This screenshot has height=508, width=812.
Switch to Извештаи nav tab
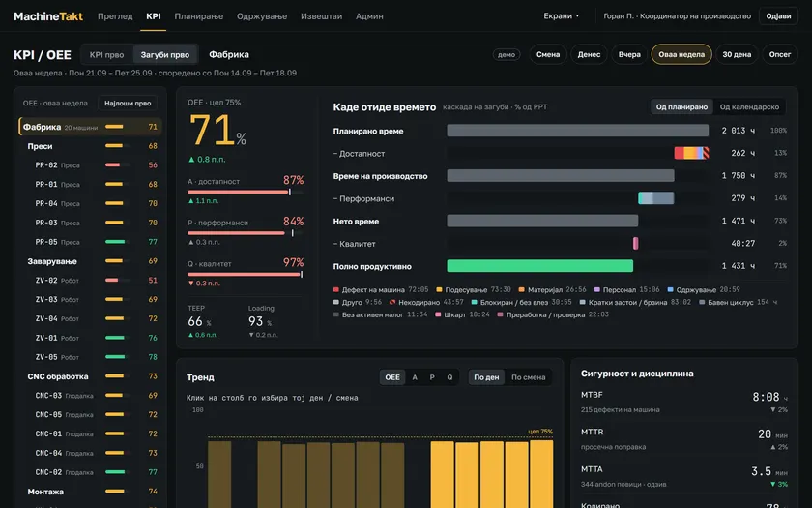coord(321,16)
